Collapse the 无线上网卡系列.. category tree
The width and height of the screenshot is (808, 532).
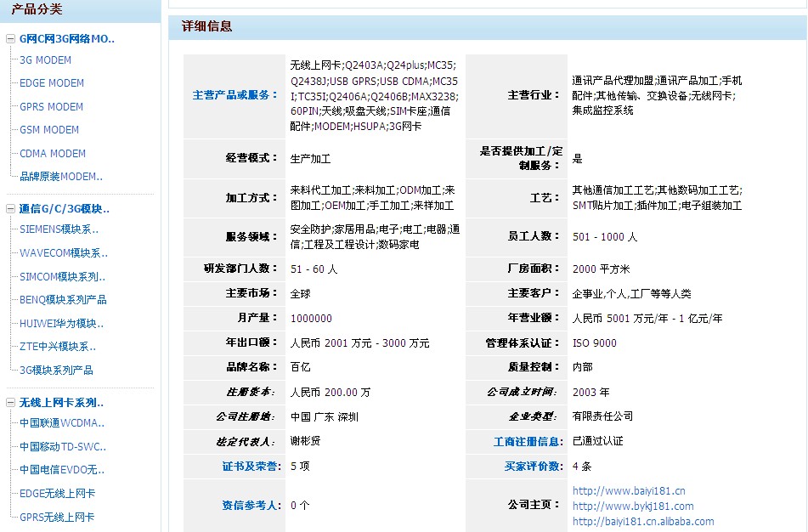point(10,403)
